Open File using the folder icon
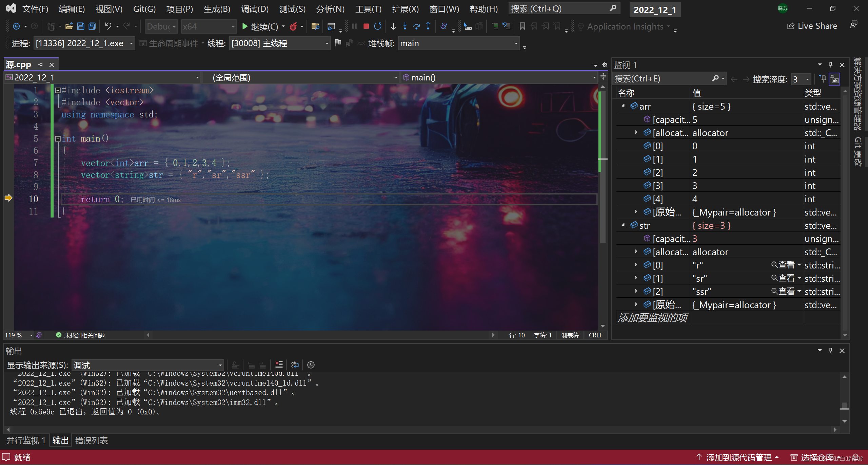The height and width of the screenshot is (465, 868). [69, 26]
